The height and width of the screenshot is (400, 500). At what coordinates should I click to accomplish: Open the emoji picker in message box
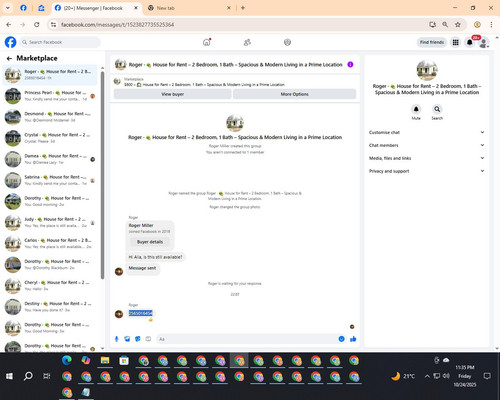point(341,339)
